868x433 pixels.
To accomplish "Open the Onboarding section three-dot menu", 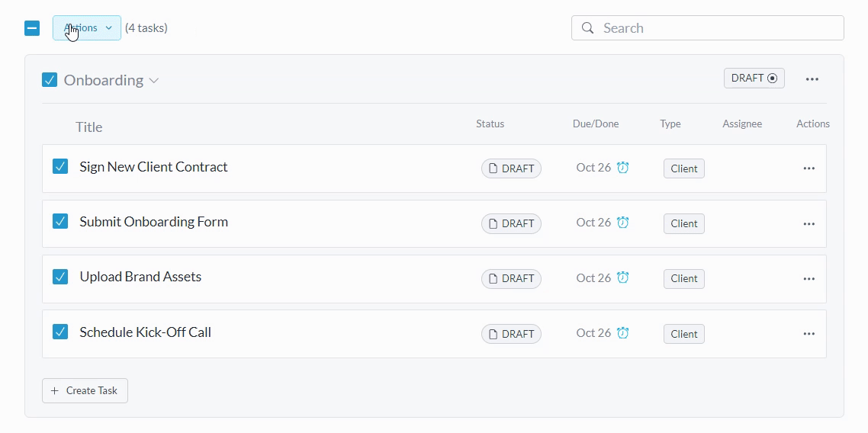I will point(812,79).
